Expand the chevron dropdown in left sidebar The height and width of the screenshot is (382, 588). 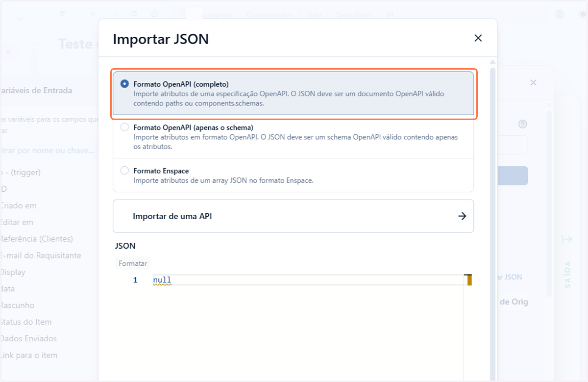20,19
